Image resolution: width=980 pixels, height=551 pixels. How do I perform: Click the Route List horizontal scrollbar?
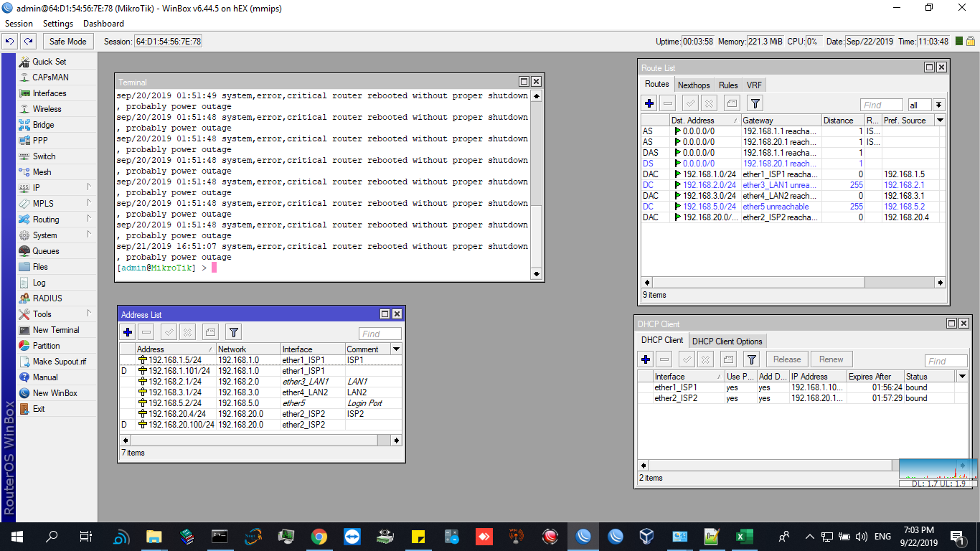pos(794,283)
